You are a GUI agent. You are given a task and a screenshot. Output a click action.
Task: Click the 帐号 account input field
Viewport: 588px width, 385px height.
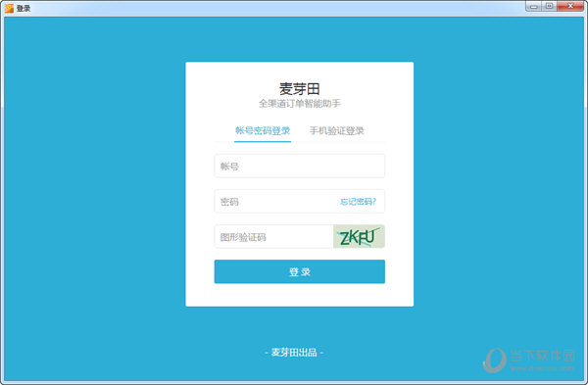click(299, 166)
